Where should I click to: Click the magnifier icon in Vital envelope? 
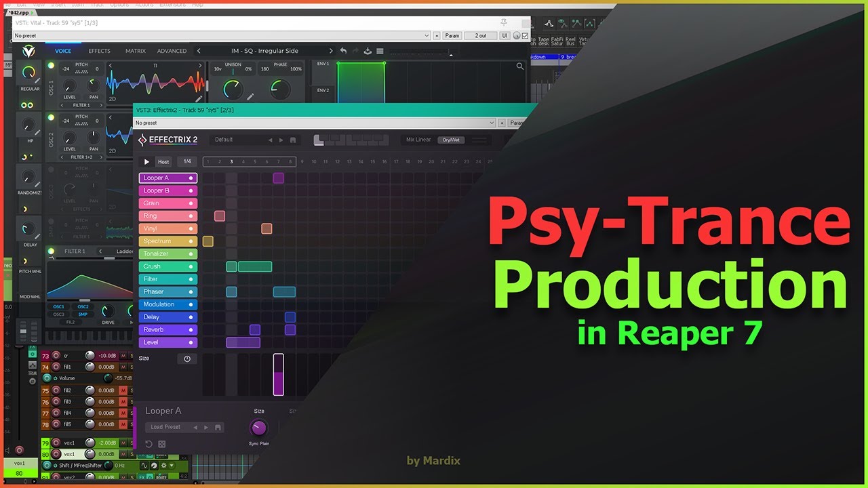pyautogui.click(x=520, y=66)
